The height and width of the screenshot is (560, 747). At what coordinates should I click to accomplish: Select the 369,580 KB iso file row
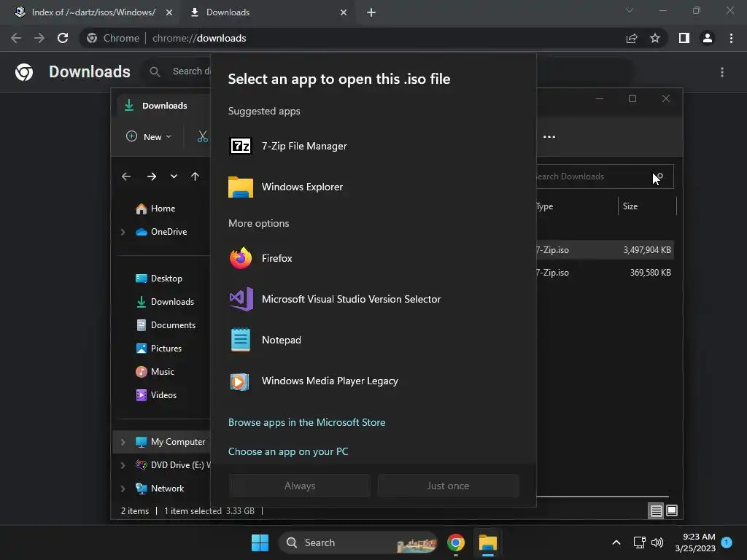[605, 273]
